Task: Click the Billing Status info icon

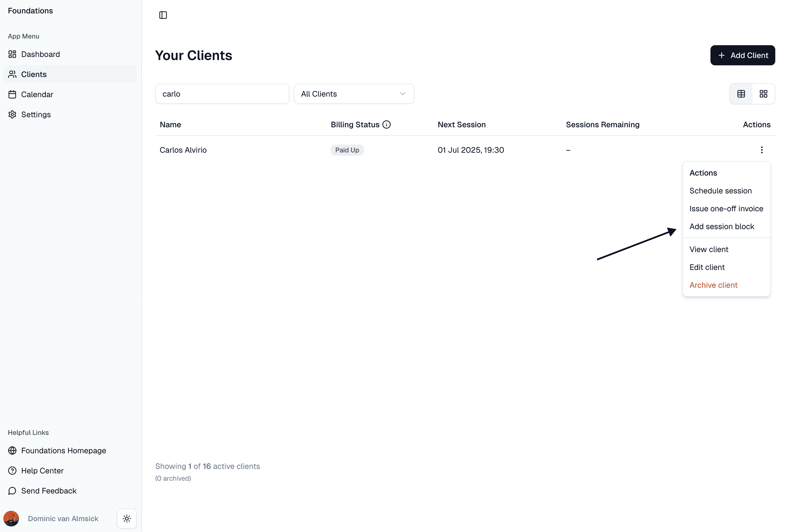Action: click(387, 124)
